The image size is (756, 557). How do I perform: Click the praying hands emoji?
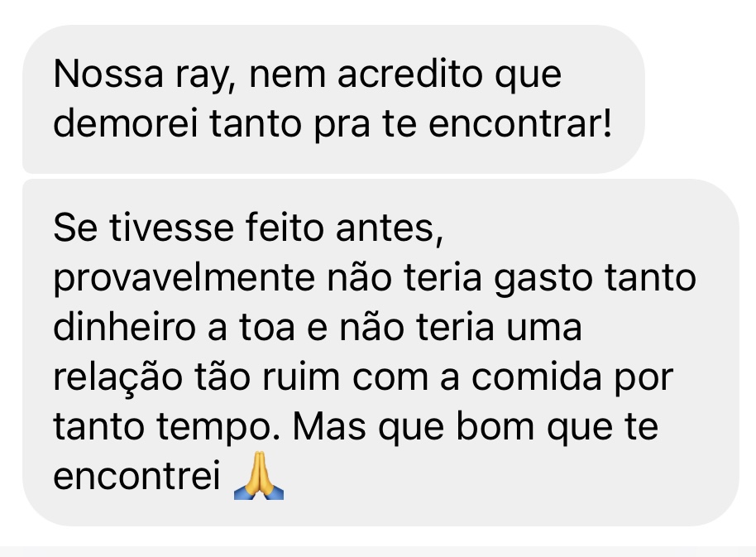pos(259,476)
